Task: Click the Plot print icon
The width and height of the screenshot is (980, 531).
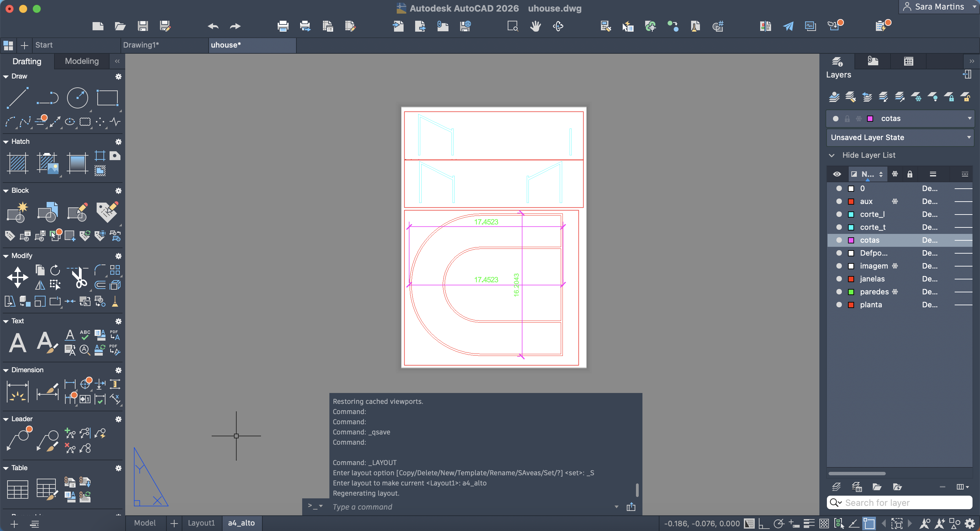Action: (283, 26)
